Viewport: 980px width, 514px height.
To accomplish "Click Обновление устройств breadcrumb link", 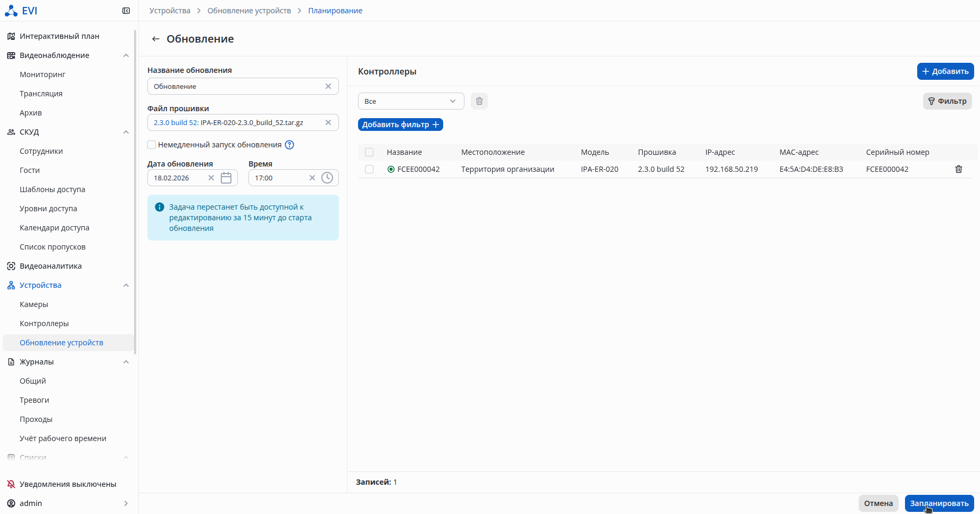I will click(x=249, y=11).
